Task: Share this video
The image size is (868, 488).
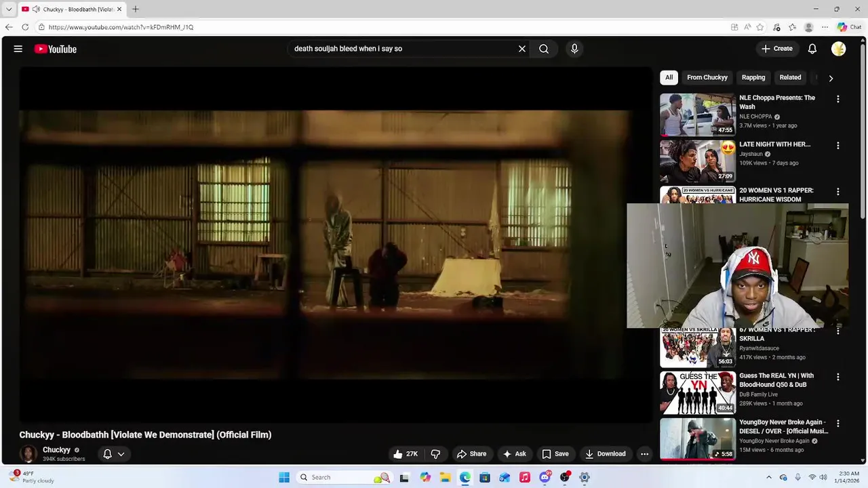Action: pos(471,454)
